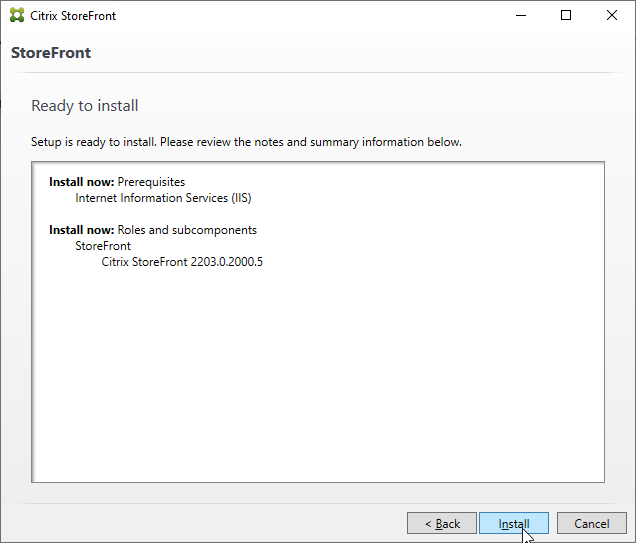Click empty title bar space beside the title
Image resolution: width=636 pixels, height=543 pixels.
point(300,16)
